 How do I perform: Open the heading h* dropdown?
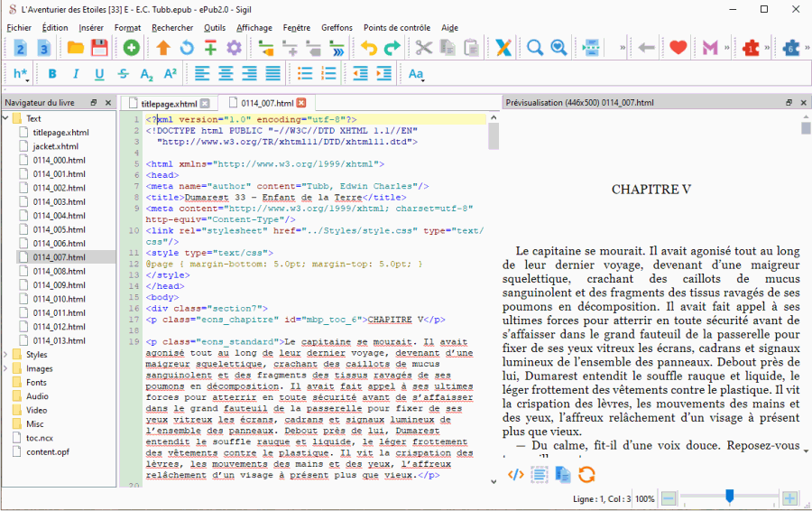tap(21, 74)
